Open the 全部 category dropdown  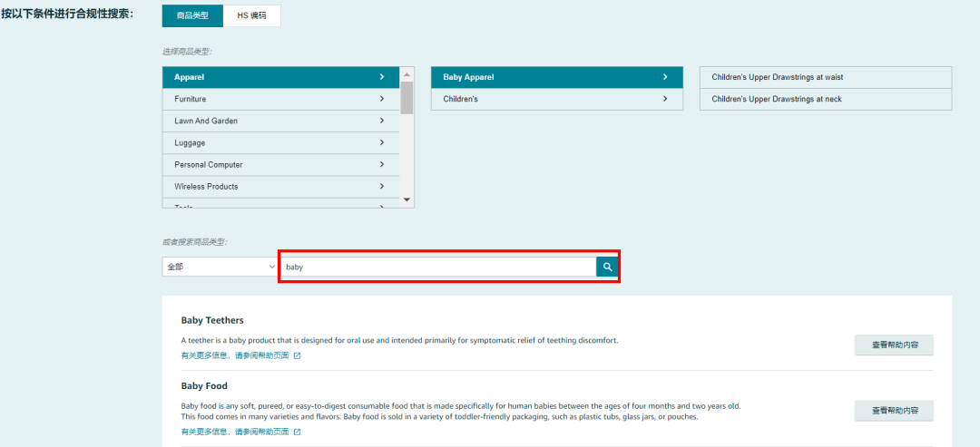pos(220,267)
